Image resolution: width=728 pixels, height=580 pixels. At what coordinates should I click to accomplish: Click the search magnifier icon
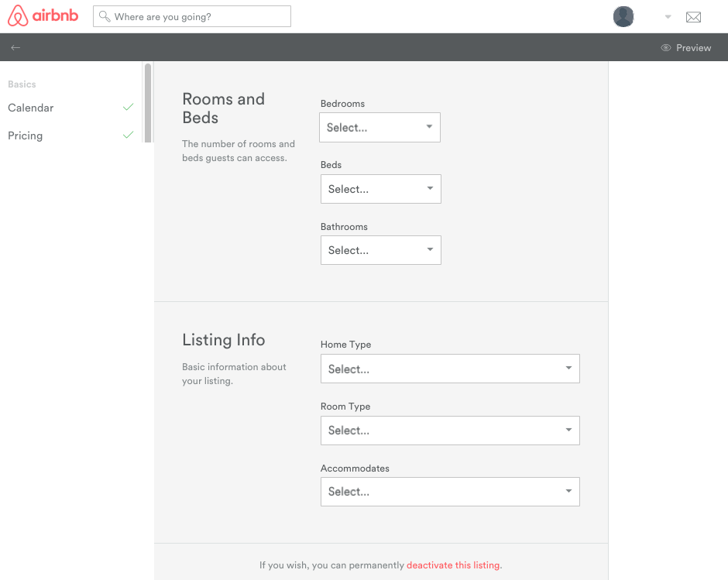105,16
